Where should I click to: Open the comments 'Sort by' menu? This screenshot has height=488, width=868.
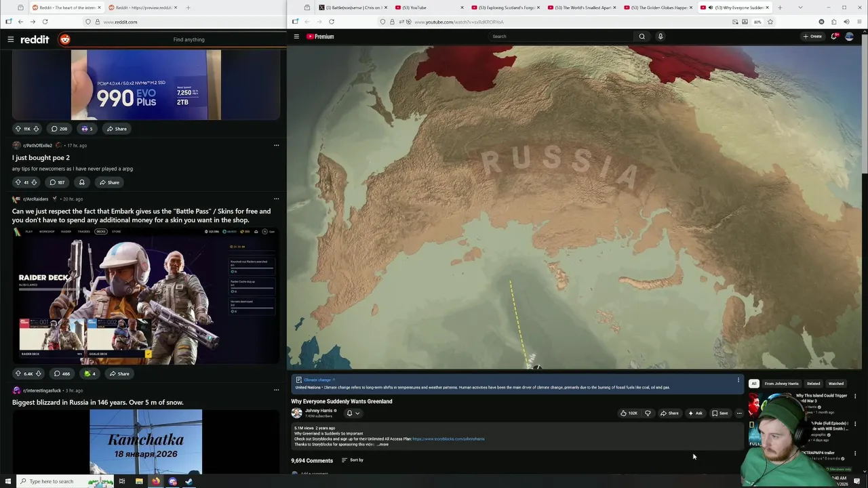tap(353, 460)
